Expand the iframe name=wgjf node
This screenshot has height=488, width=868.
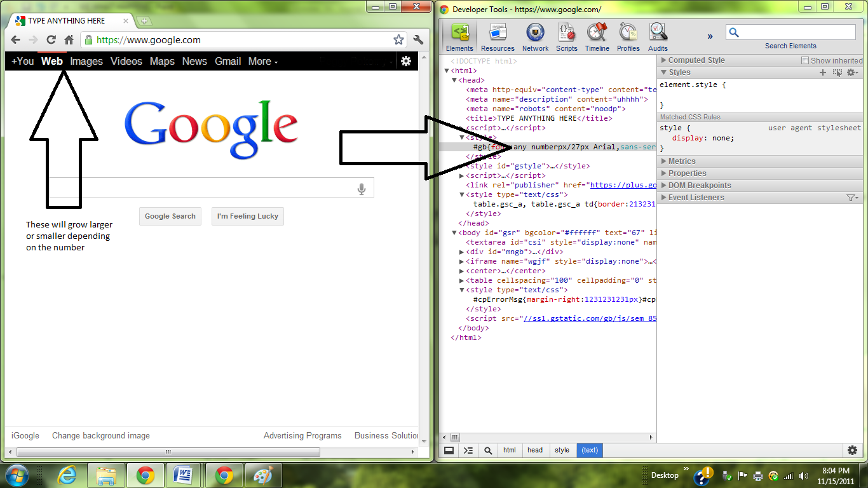point(462,262)
